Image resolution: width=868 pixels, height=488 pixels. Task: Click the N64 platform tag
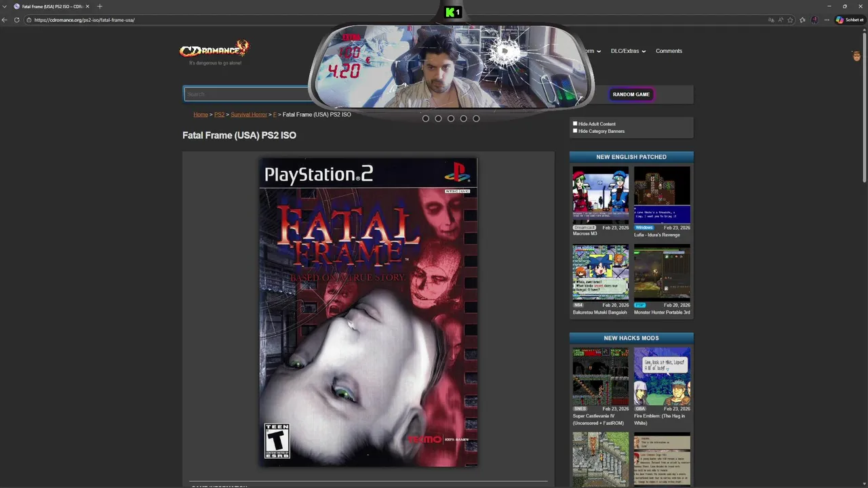click(x=578, y=305)
